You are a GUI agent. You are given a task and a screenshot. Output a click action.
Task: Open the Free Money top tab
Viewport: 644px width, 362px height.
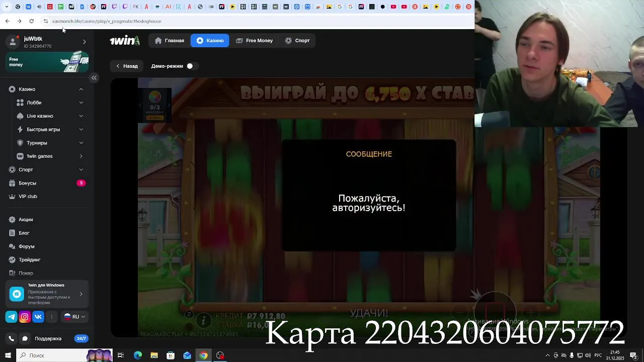255,41
